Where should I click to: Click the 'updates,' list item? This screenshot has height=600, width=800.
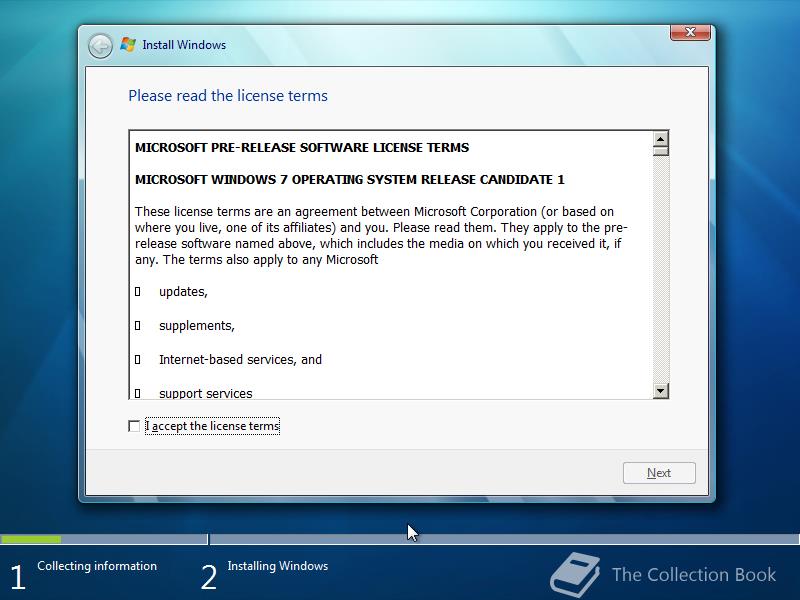click(x=183, y=292)
